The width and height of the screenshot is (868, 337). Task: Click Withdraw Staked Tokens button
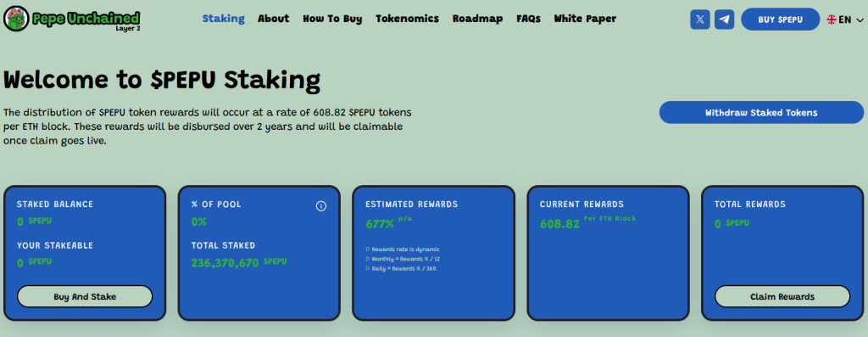tap(761, 113)
